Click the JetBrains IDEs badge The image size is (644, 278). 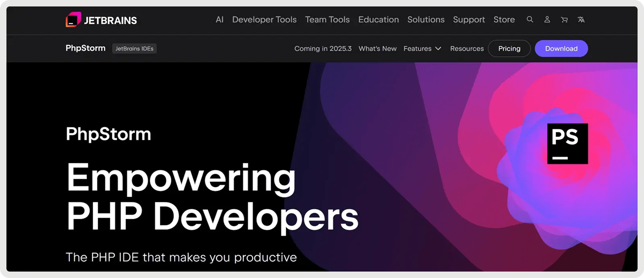pos(134,48)
